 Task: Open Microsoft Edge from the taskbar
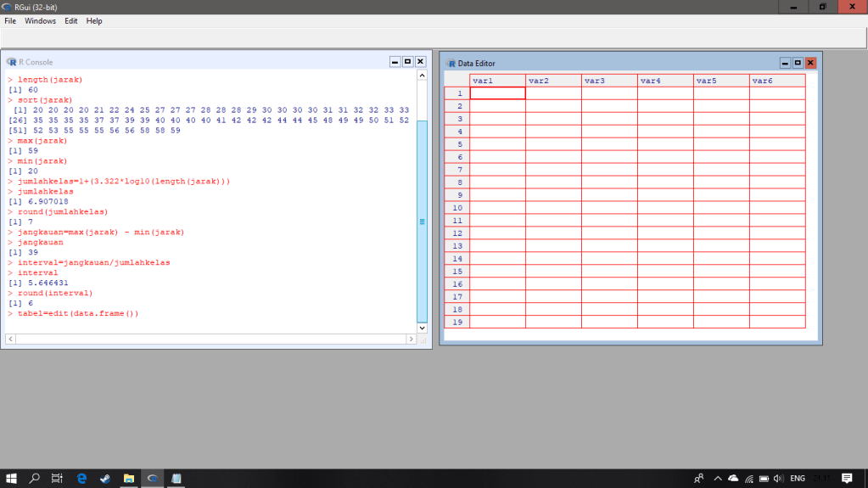(82, 479)
